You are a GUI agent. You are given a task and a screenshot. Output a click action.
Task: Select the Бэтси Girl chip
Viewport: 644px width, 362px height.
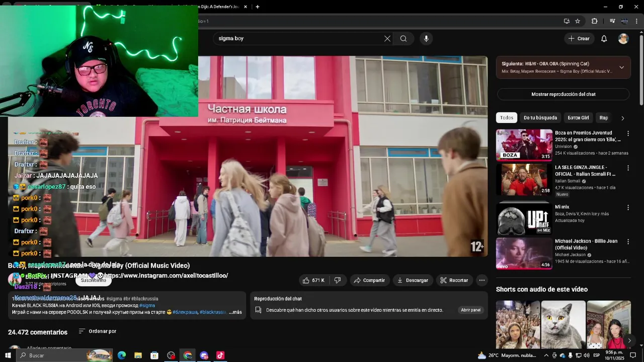(x=578, y=118)
